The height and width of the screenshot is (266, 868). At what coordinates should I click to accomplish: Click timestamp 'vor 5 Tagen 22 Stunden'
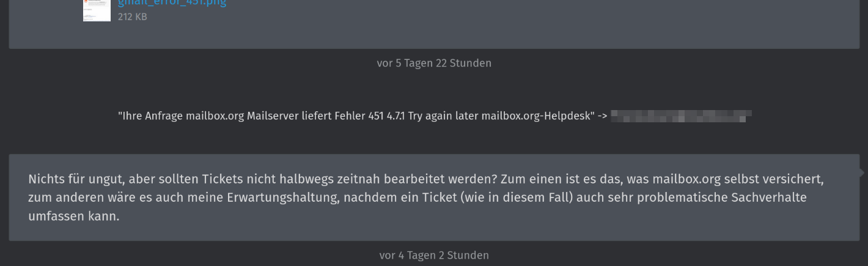click(434, 63)
